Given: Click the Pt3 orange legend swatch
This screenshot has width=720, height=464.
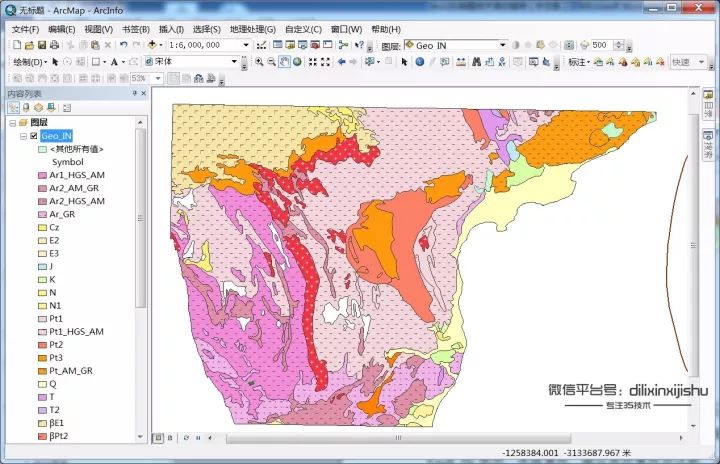Looking at the screenshot, I should pos(42,358).
